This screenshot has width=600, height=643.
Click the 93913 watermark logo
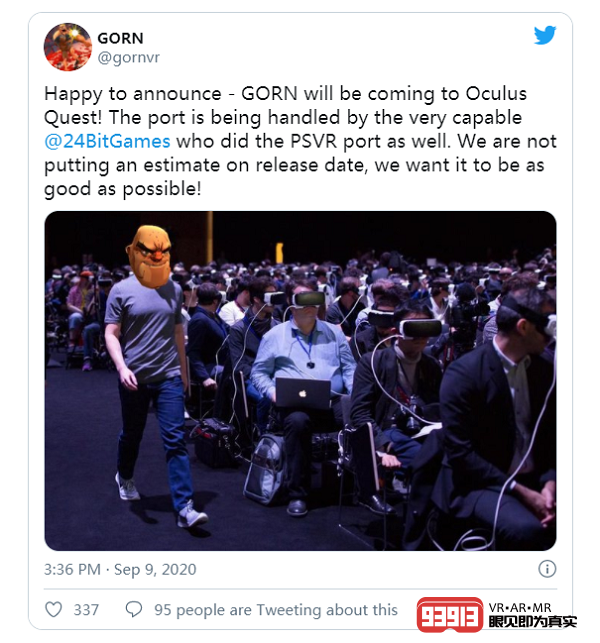pyautogui.click(x=450, y=615)
